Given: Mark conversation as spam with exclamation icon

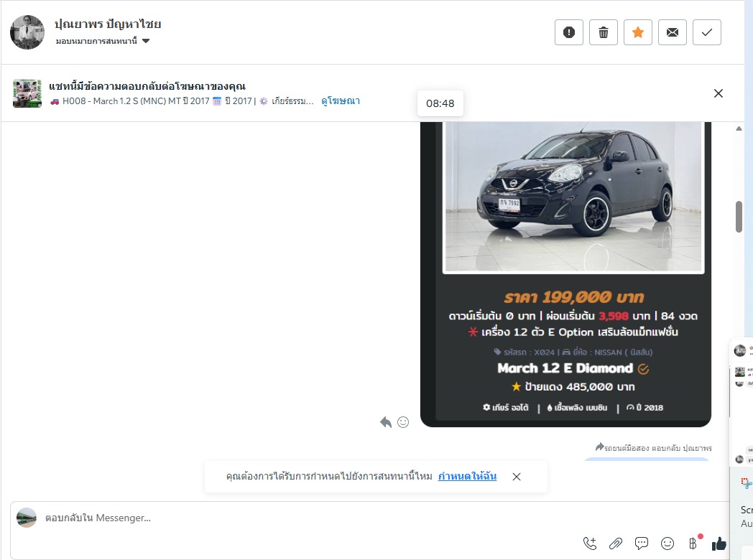Looking at the screenshot, I should (568, 32).
